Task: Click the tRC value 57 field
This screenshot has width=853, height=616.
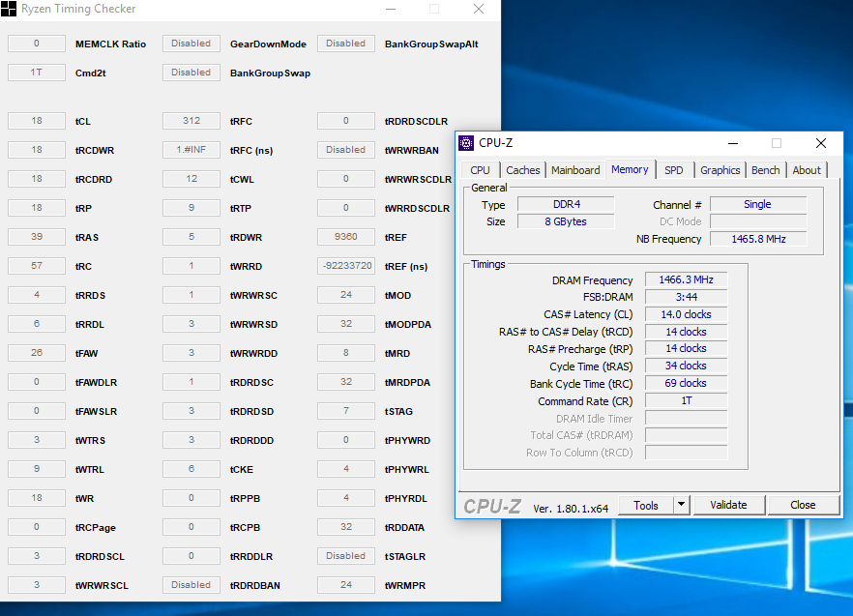Action: tap(37, 266)
